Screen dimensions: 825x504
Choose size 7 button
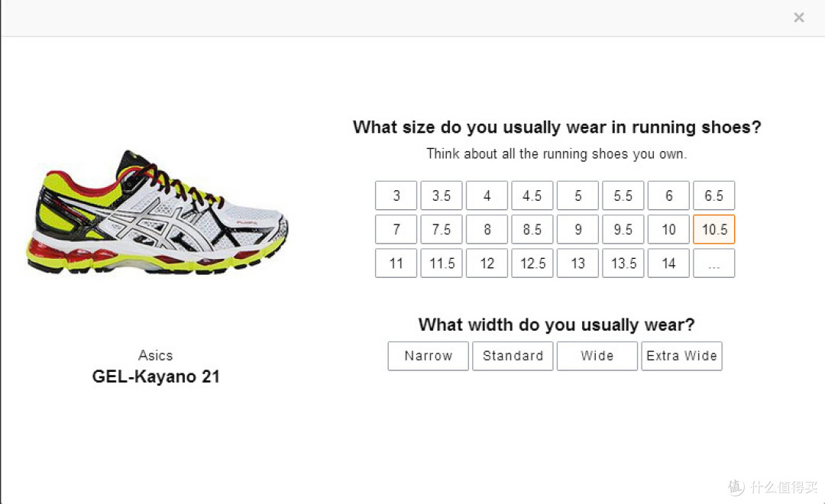pyautogui.click(x=396, y=229)
